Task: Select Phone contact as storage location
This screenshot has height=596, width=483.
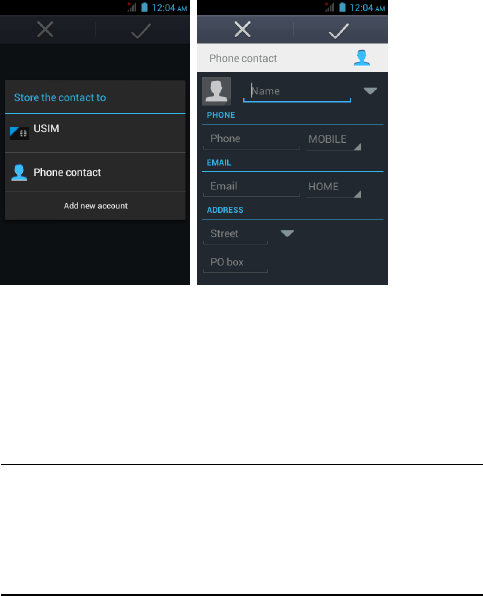Action: click(x=95, y=172)
